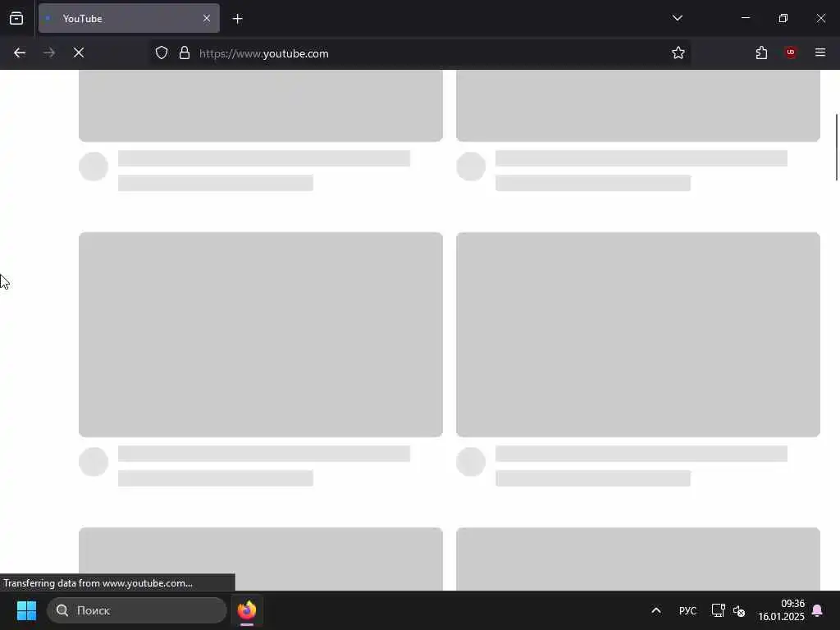This screenshot has width=840, height=630.
Task: Close the YouTube tab
Action: pyautogui.click(x=206, y=19)
